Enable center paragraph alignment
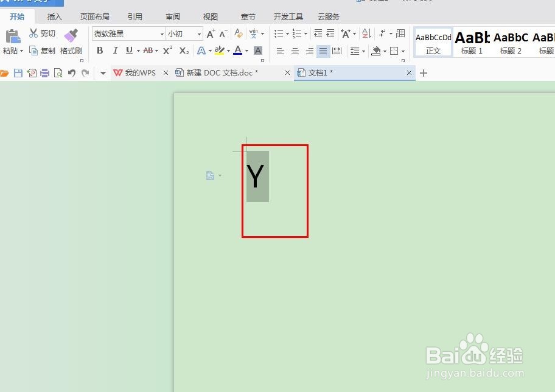 tap(295, 51)
